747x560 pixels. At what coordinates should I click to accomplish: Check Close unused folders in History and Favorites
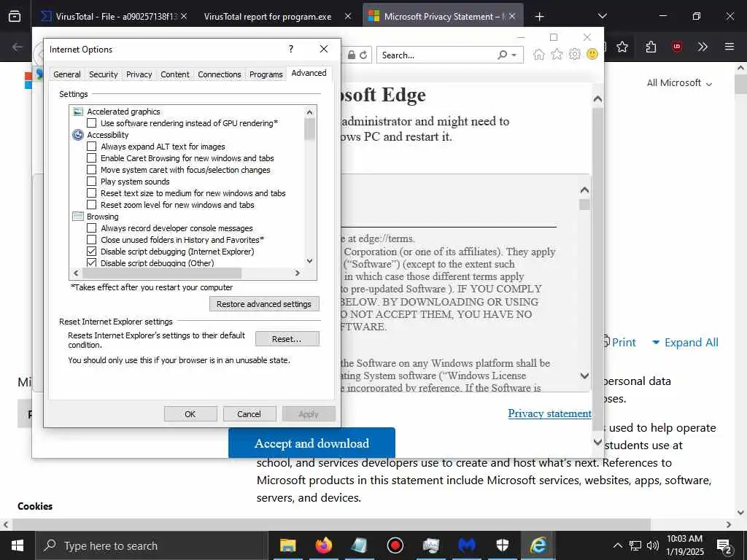pyautogui.click(x=91, y=239)
